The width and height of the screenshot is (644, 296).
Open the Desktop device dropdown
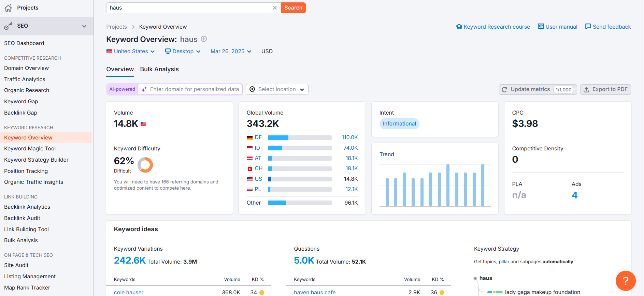click(183, 51)
